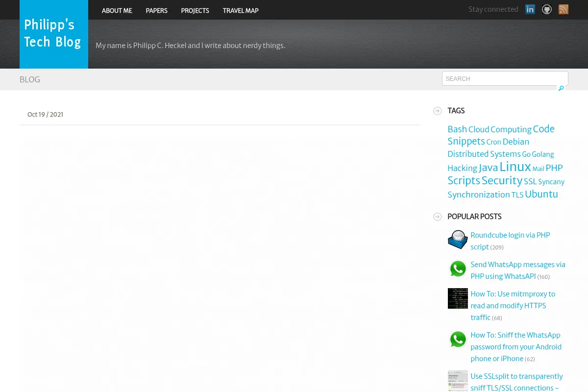Screen dimensions: 588x392
Task: Open the GitHub profile icon
Action: click(x=547, y=9)
